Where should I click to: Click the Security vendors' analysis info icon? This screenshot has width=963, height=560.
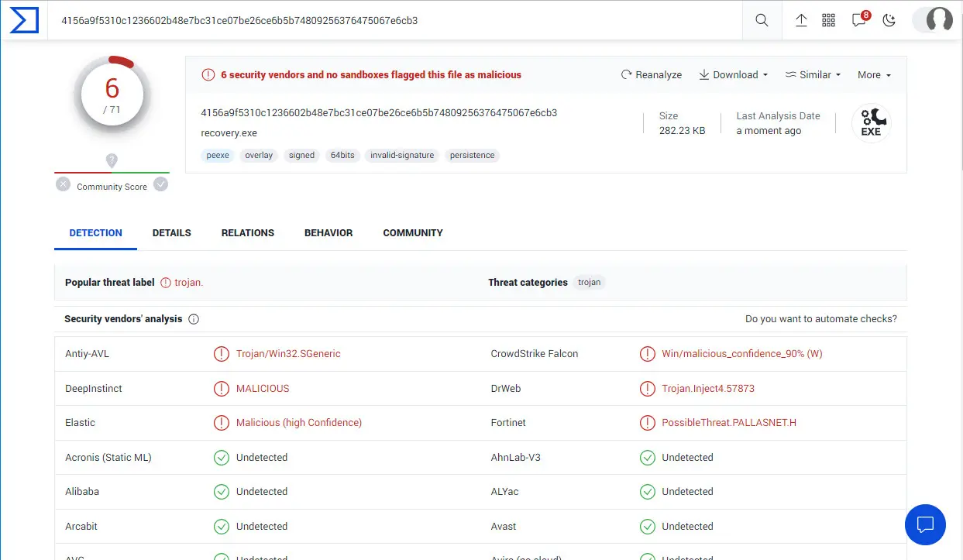click(x=194, y=319)
